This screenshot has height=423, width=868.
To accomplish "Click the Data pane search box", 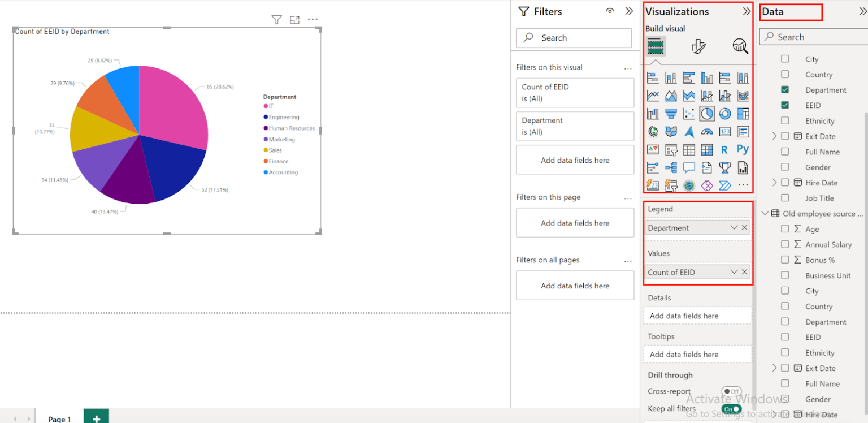I will coord(814,36).
